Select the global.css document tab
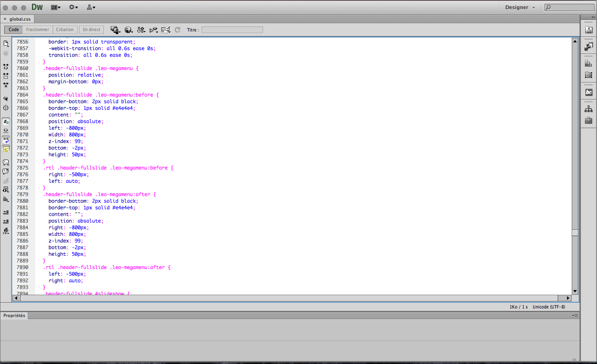Image resolution: width=597 pixels, height=364 pixels. pos(20,19)
